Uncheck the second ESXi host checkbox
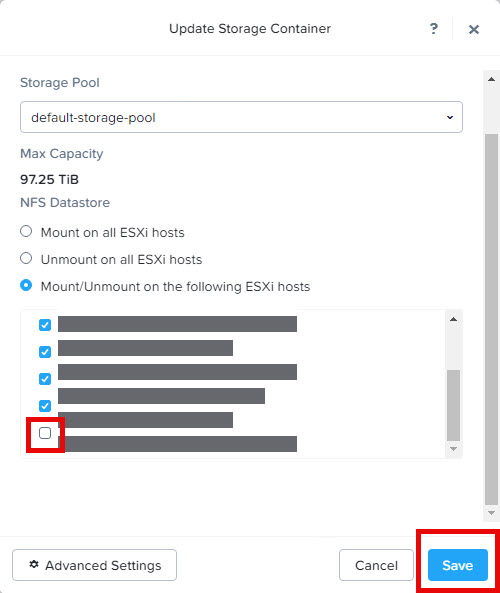 (45, 352)
